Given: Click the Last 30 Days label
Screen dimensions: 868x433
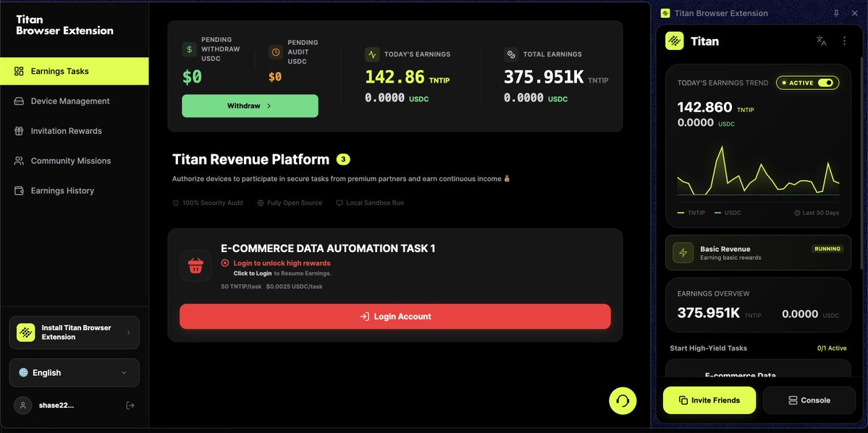Looking at the screenshot, I should (x=817, y=213).
